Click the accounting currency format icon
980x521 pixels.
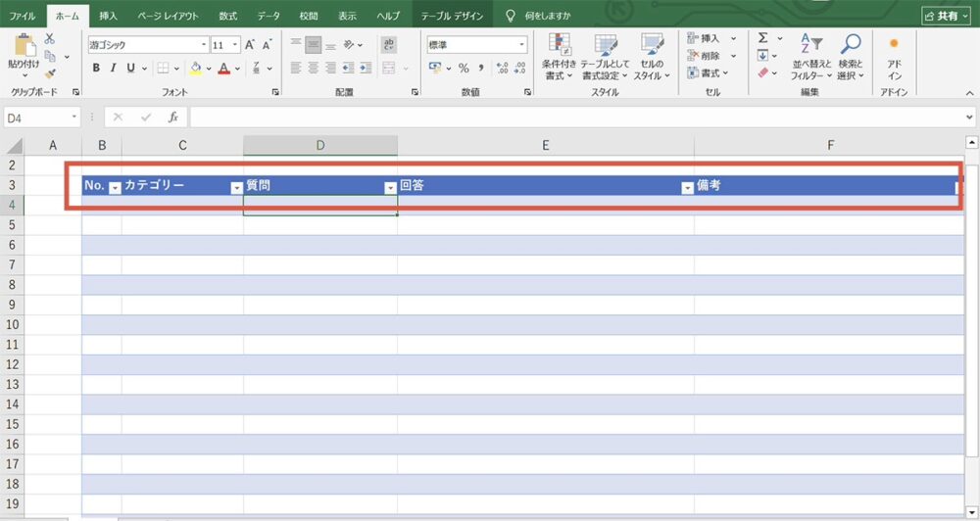click(x=435, y=69)
